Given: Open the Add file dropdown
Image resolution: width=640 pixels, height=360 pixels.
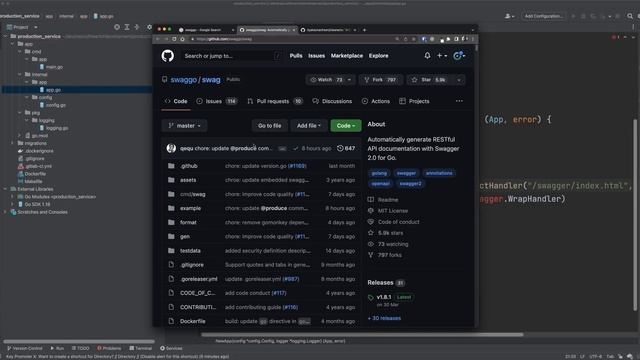Looking at the screenshot, I should [x=309, y=126].
